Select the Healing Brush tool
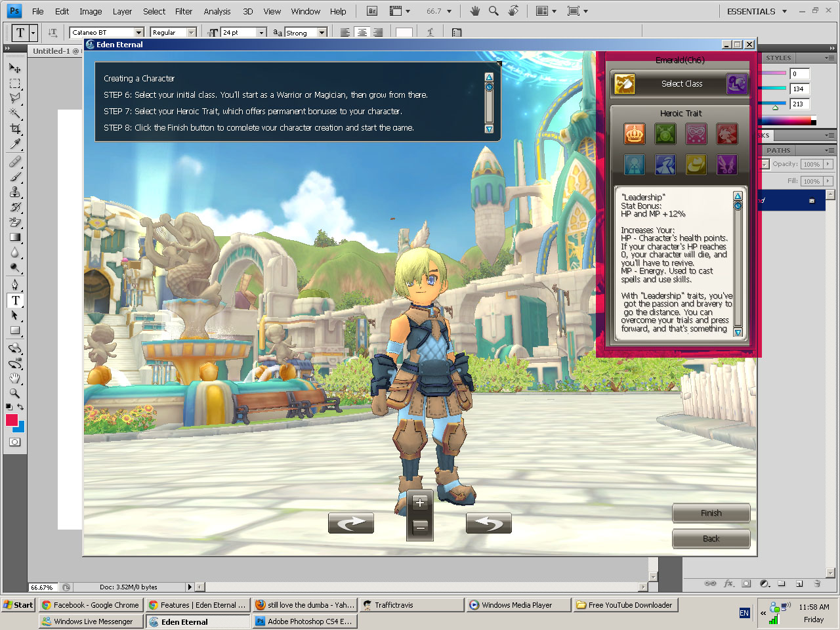The height and width of the screenshot is (630, 840). click(x=14, y=161)
